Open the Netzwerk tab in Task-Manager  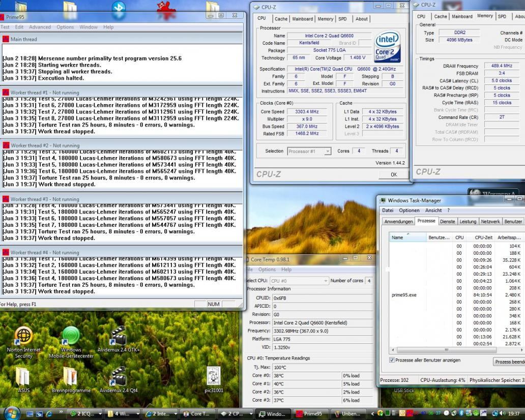tap(490, 222)
